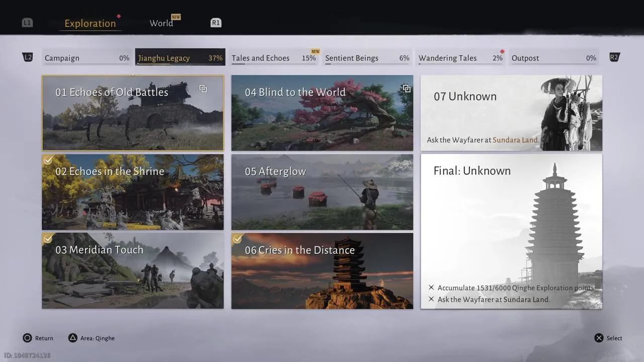Viewport: 644px width, 362px height.
Task: Open the Wandering Tales category
Action: (x=460, y=58)
